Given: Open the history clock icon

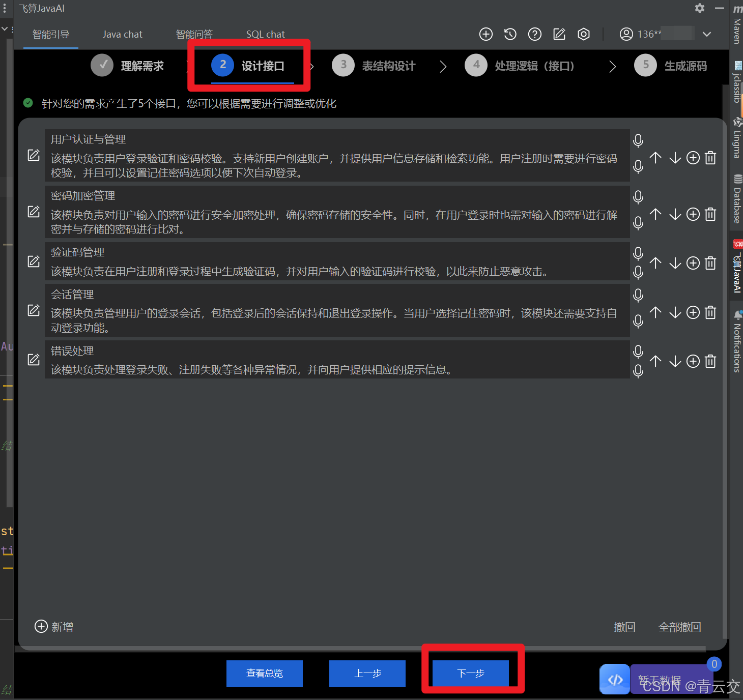Looking at the screenshot, I should pos(510,34).
